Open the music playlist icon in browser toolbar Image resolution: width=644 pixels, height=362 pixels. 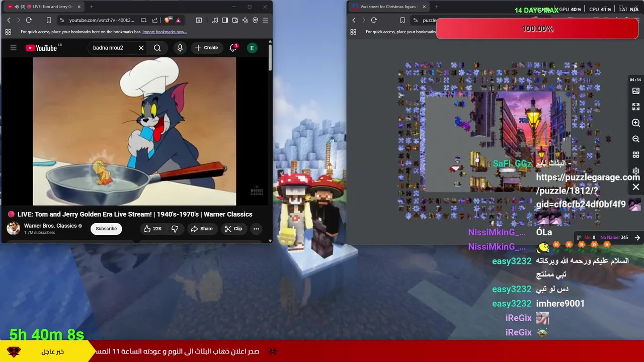click(215, 20)
